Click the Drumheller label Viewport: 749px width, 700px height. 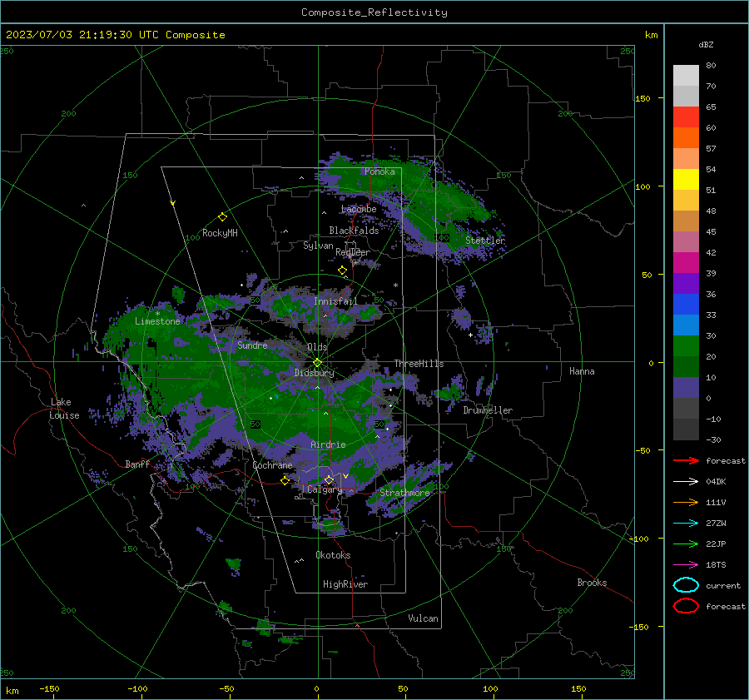coord(488,410)
